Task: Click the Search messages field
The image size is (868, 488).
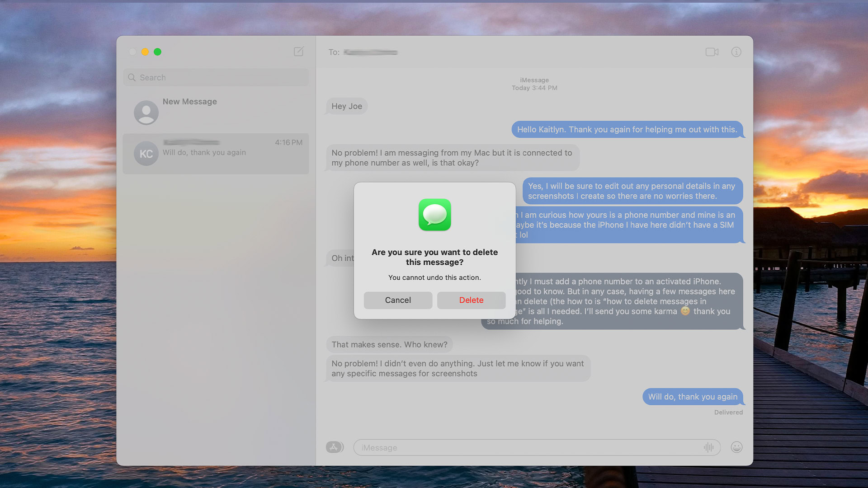Action: [x=217, y=77]
